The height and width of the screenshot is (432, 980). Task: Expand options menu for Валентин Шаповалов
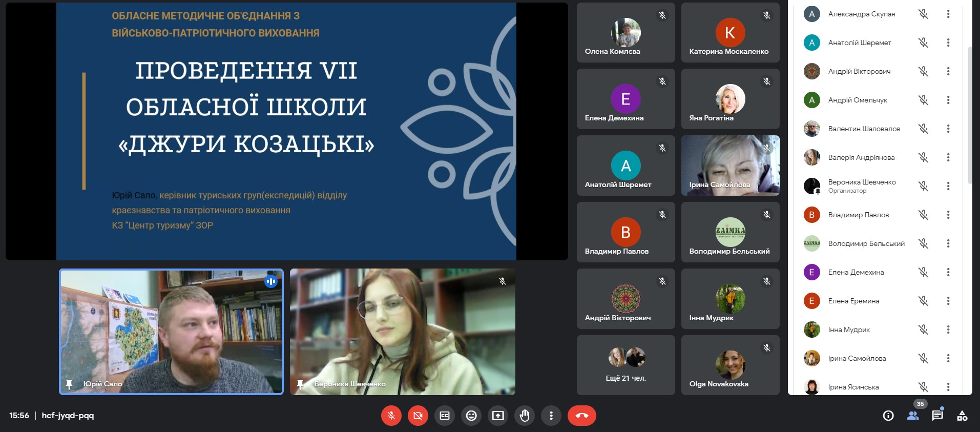pos(948,129)
